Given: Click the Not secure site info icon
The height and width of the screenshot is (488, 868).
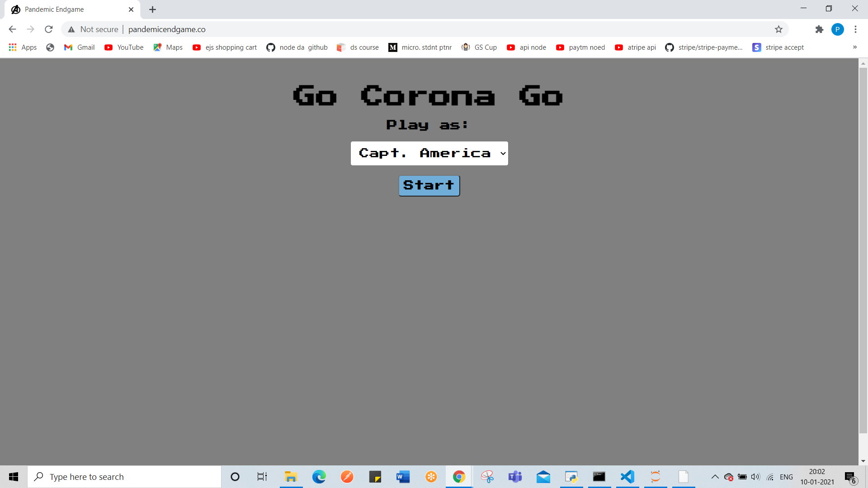Looking at the screenshot, I should click(71, 29).
